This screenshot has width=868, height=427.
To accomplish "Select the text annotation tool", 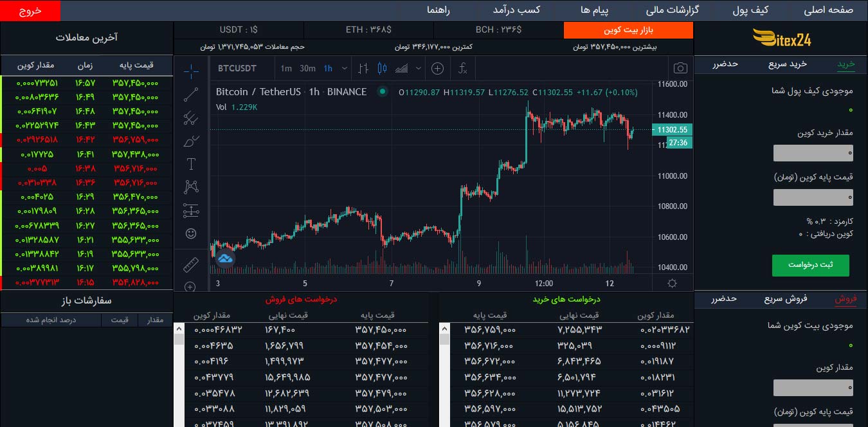I will (191, 164).
